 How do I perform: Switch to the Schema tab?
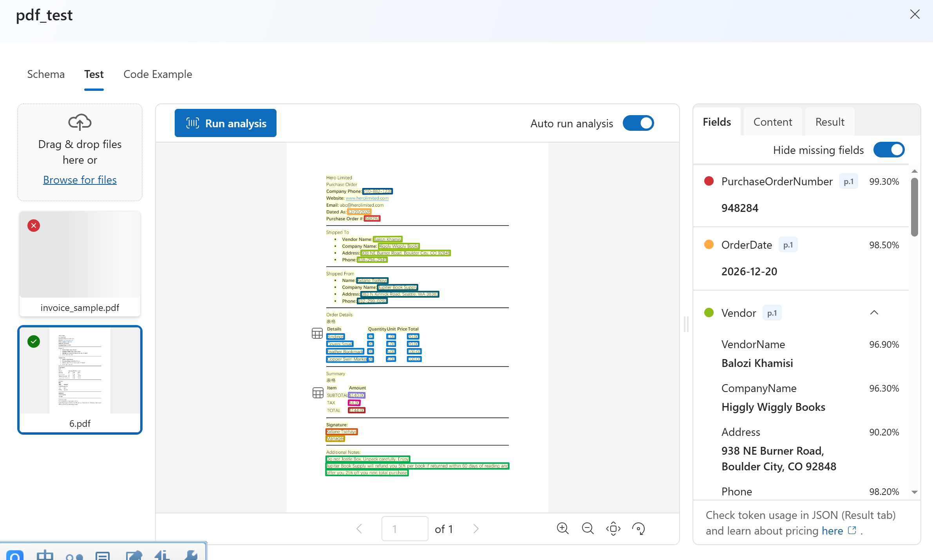coord(46,74)
